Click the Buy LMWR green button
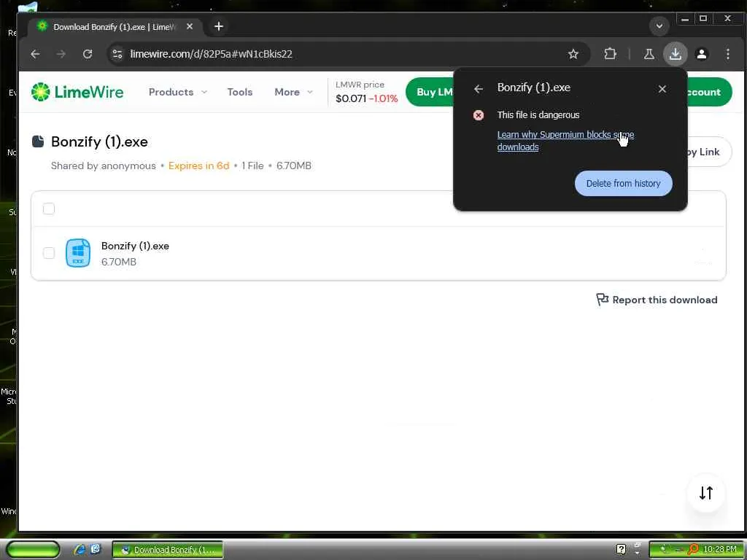This screenshot has height=560, width=747. 430,92
